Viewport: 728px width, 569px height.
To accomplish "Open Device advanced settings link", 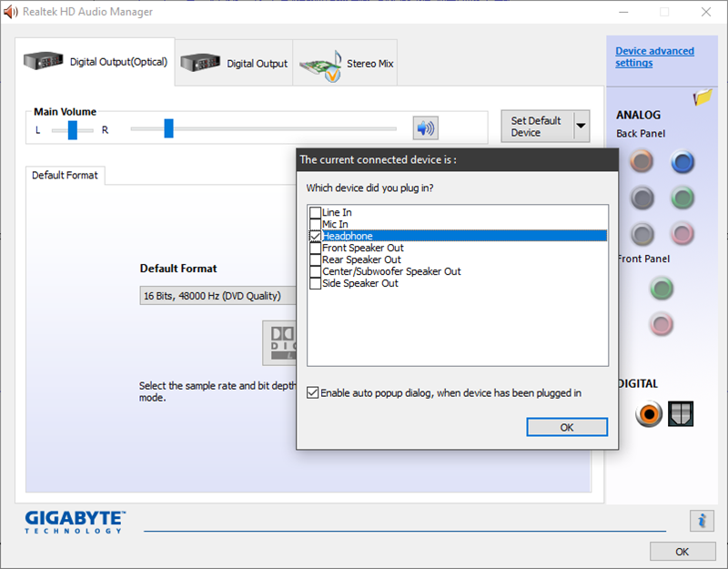I will (654, 57).
